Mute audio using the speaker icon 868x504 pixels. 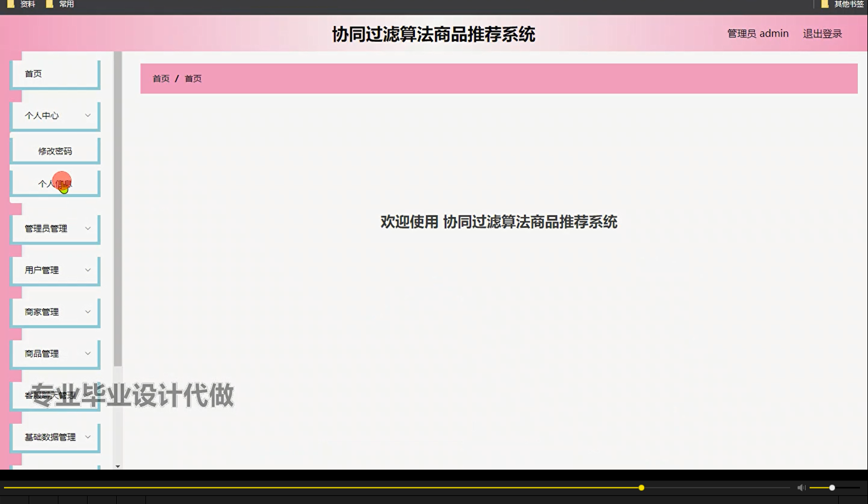pyautogui.click(x=801, y=487)
